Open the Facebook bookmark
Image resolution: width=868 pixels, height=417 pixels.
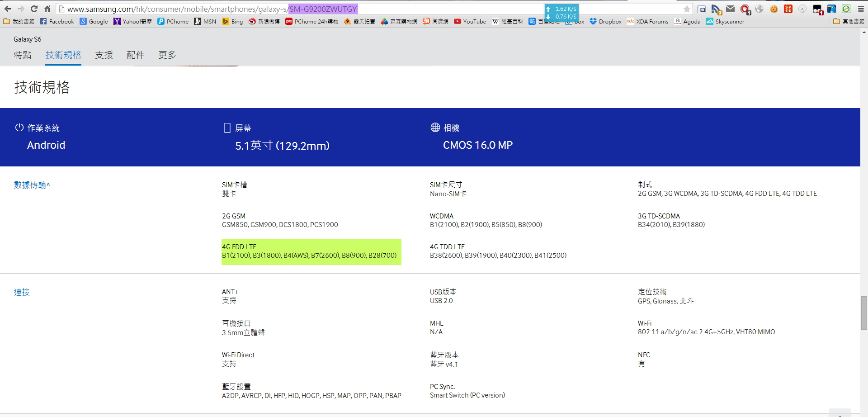[57, 21]
